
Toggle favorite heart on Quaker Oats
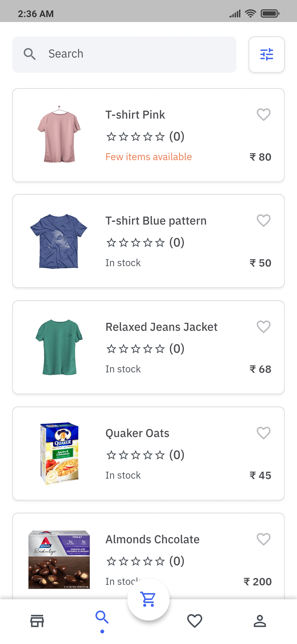point(263,433)
